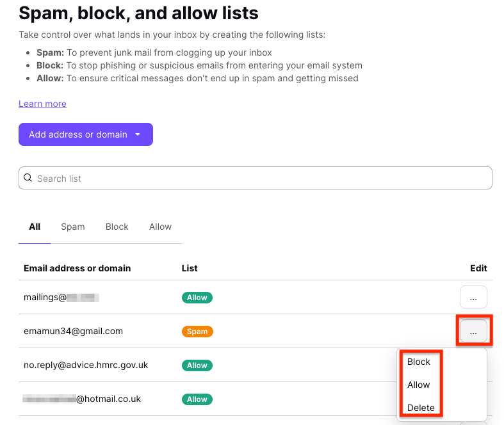
Task: Choose Allow from the edit menu
Action: pyautogui.click(x=419, y=385)
